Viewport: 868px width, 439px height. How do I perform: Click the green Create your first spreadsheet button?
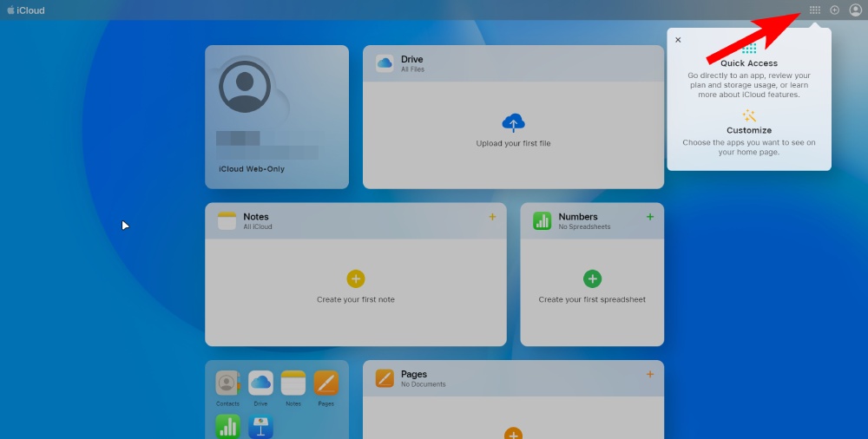[592, 278]
